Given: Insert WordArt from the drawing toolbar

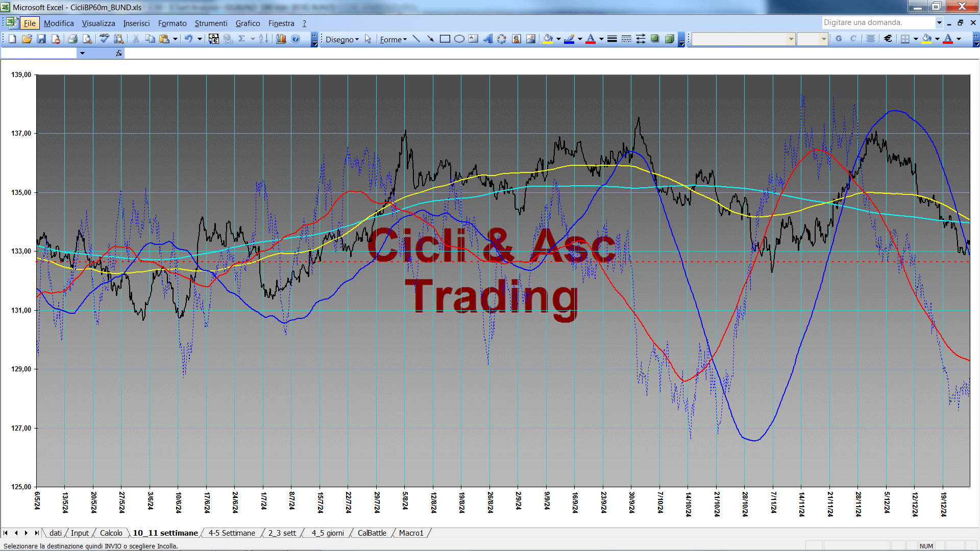Looking at the screenshot, I should 488,39.
